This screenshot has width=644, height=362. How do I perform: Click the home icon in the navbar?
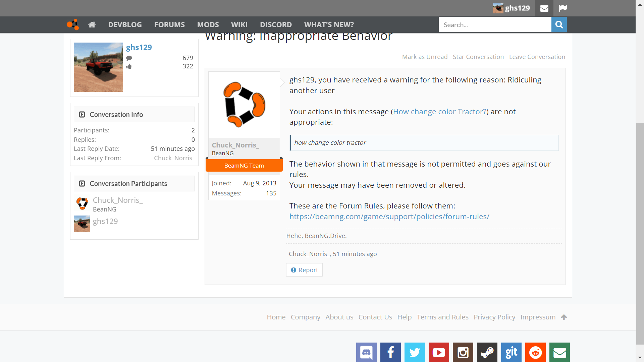click(x=92, y=24)
